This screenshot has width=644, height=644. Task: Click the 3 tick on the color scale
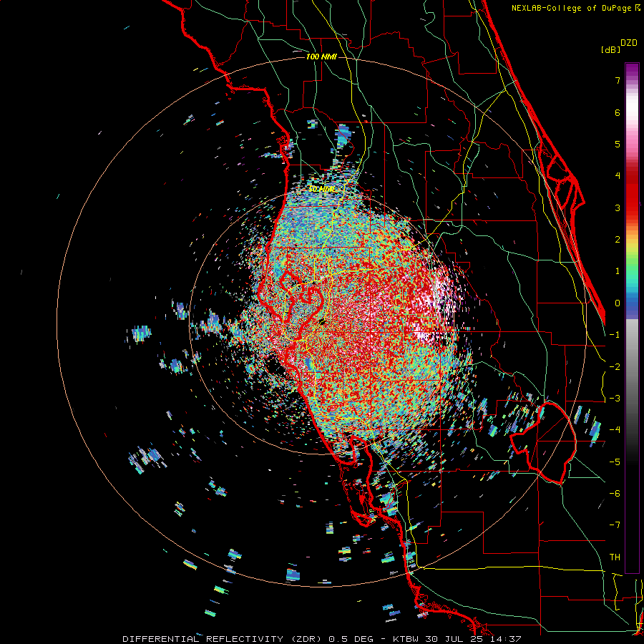coord(618,208)
